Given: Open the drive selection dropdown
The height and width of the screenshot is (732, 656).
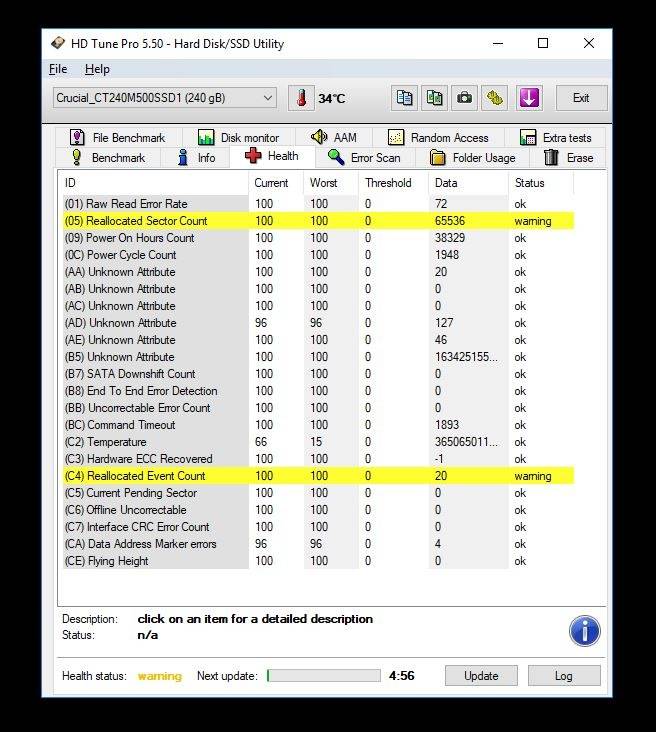Looking at the screenshot, I should tap(164, 98).
